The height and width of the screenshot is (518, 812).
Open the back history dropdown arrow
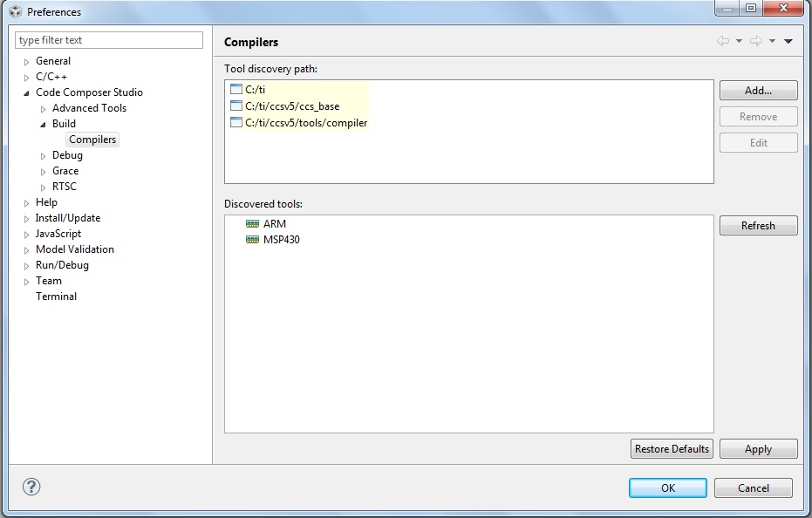[x=739, y=41]
